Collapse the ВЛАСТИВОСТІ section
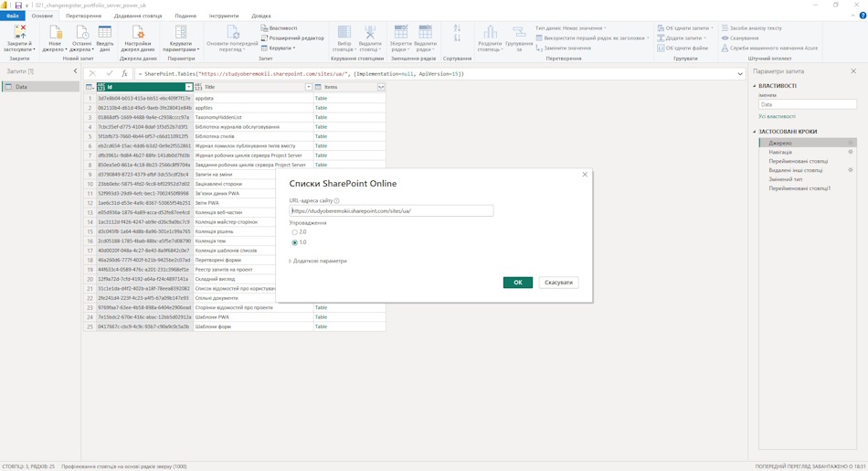Image resolution: width=868 pixels, height=471 pixels. coord(755,86)
